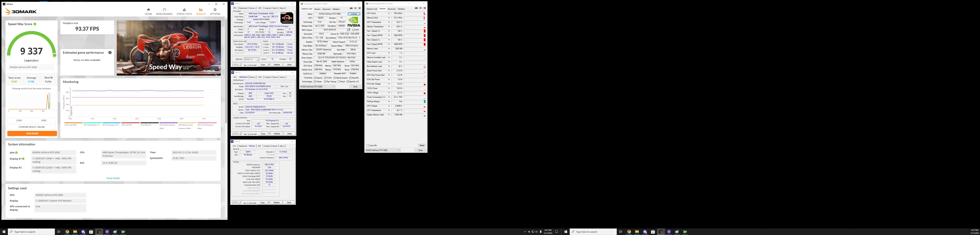
Task: Open the Socket #1 selection dropdown in CPU-Z
Action: point(252,59)
